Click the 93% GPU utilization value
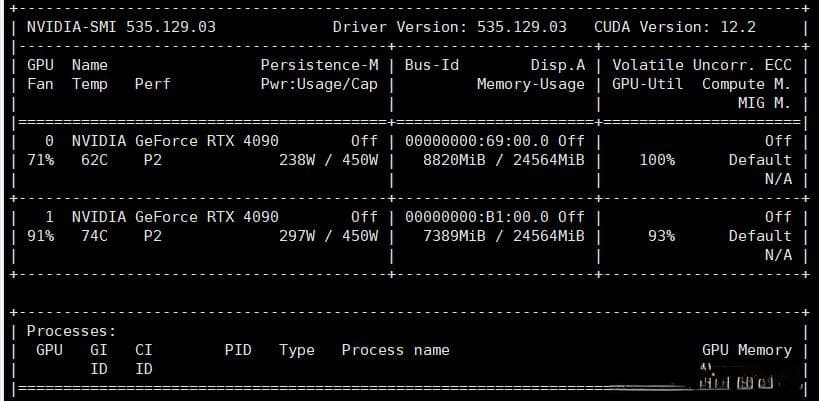819x401 pixels. [x=661, y=236]
